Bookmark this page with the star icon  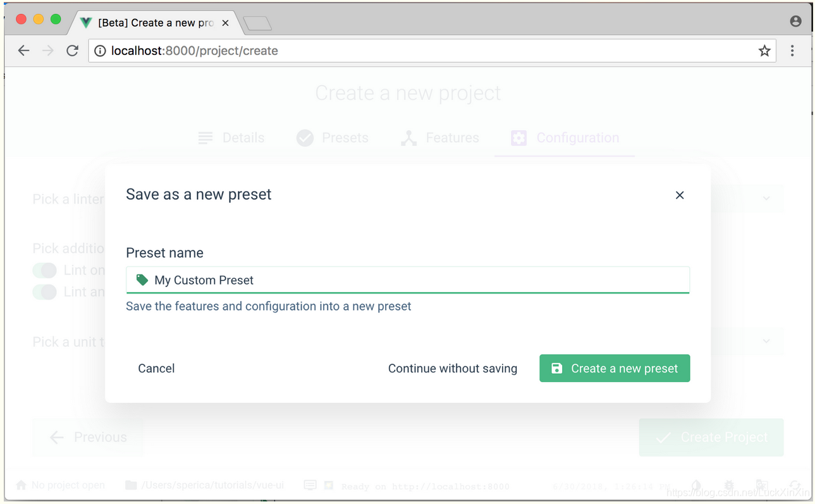(x=764, y=51)
